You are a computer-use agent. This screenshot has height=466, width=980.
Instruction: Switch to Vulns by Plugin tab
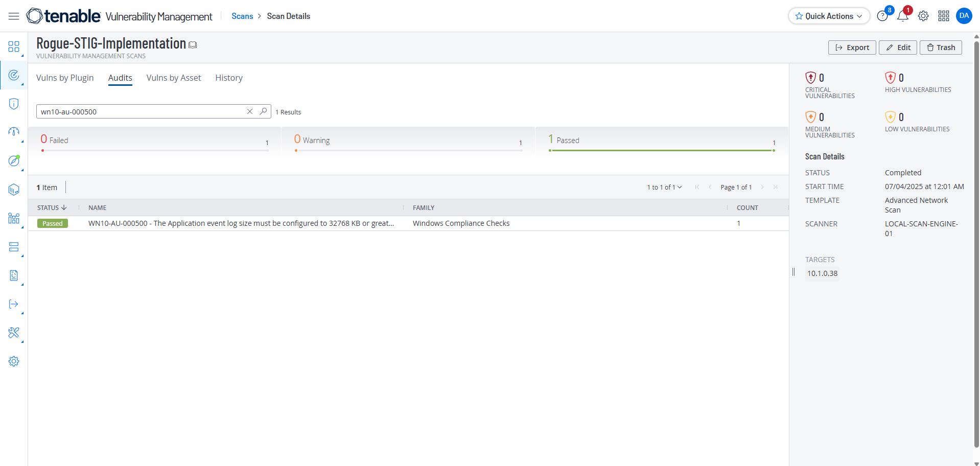click(65, 78)
